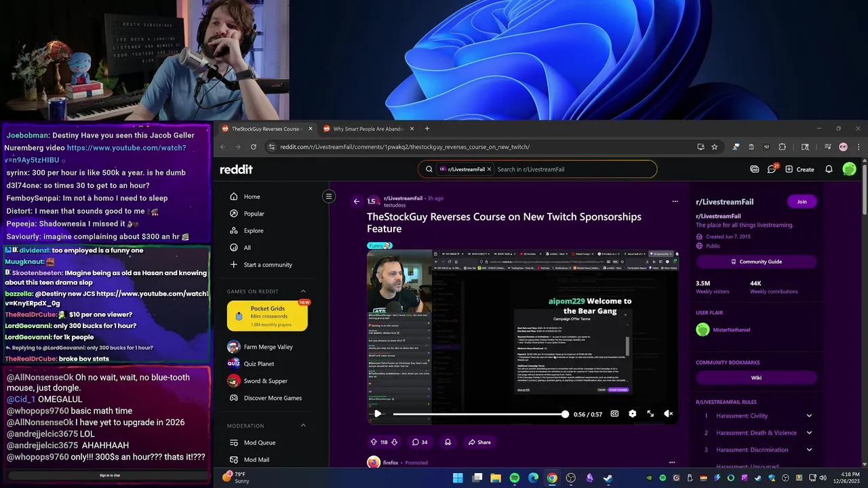Collapse the Games on Reddit section
The height and width of the screenshot is (488, 868).
(x=303, y=291)
